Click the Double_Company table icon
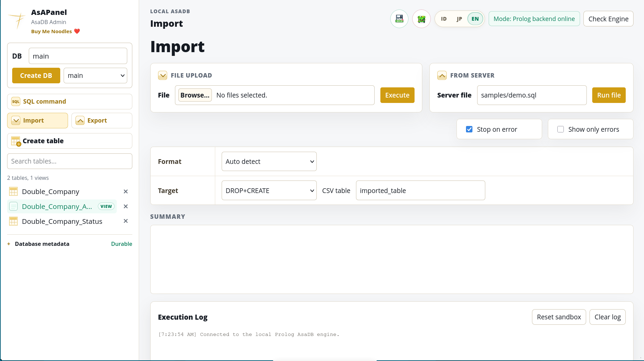 point(13,192)
